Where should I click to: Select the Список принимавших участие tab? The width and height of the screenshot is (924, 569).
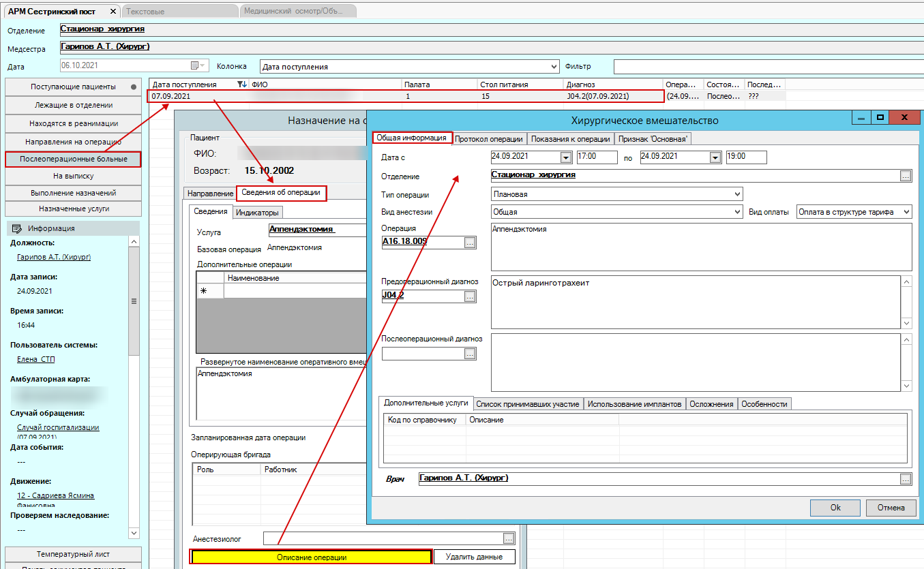(x=528, y=404)
